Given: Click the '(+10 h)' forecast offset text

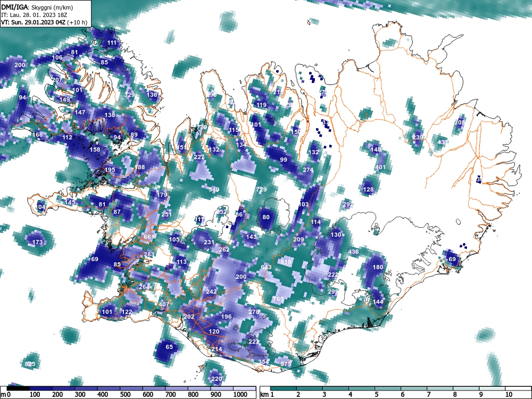Looking at the screenshot, I should click(77, 22).
